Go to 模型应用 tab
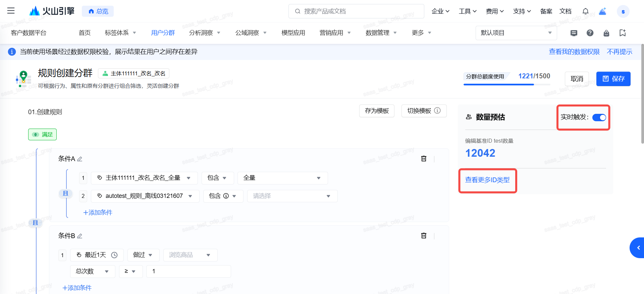Image resolution: width=644 pixels, height=294 pixels. point(293,33)
